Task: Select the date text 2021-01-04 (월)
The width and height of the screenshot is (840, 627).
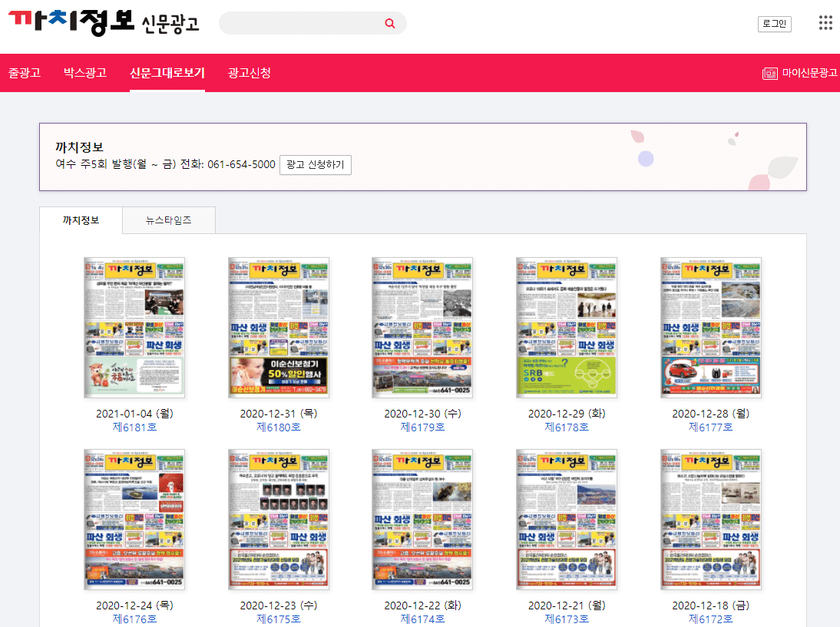Action: point(134,414)
